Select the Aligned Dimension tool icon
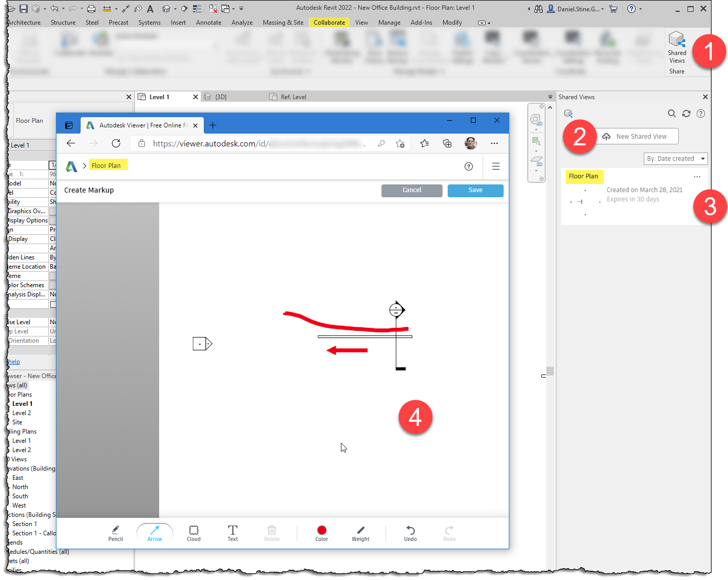Viewport: 728px width, 580px height. (x=126, y=9)
